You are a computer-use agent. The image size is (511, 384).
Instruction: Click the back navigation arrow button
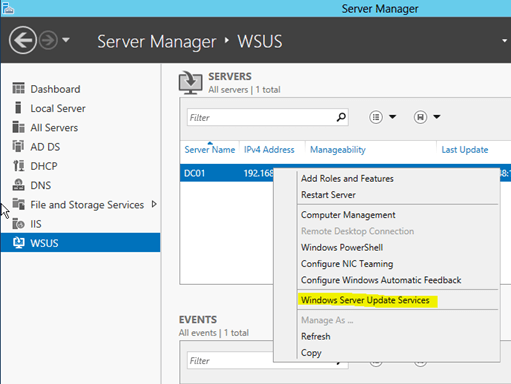(x=22, y=41)
